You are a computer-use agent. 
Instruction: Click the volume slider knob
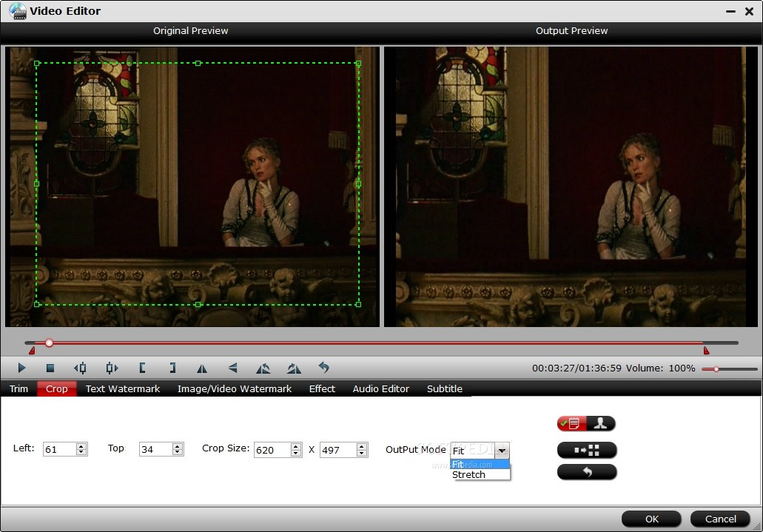716,369
